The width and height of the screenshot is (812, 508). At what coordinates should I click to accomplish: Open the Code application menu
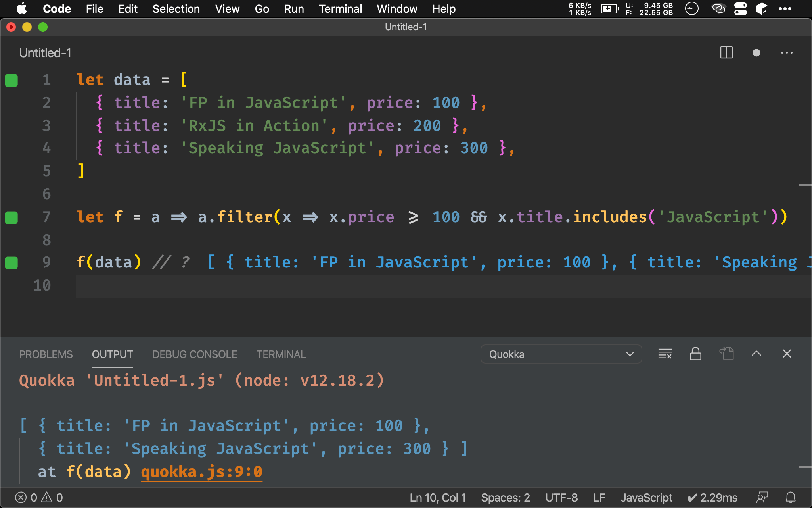pos(57,9)
